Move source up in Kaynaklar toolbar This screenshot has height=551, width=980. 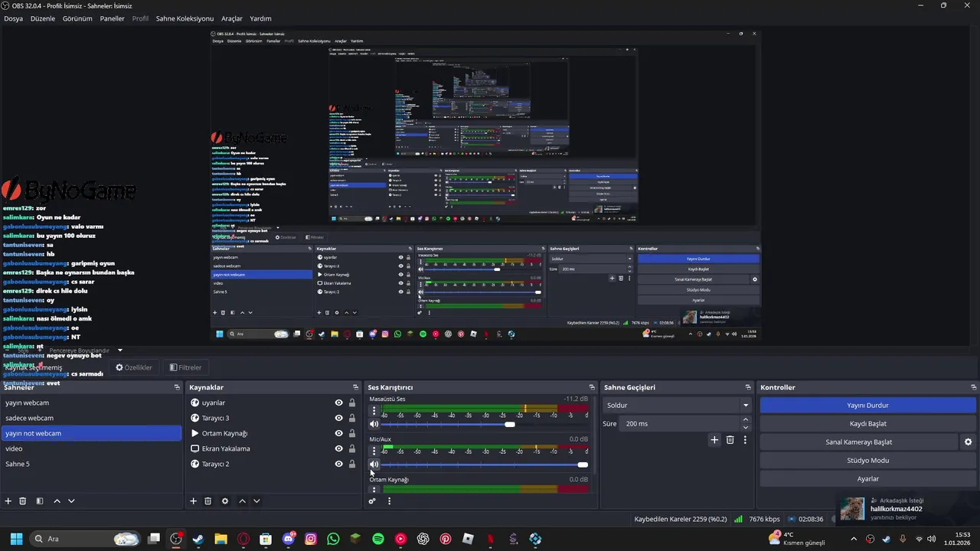pyautogui.click(x=242, y=500)
